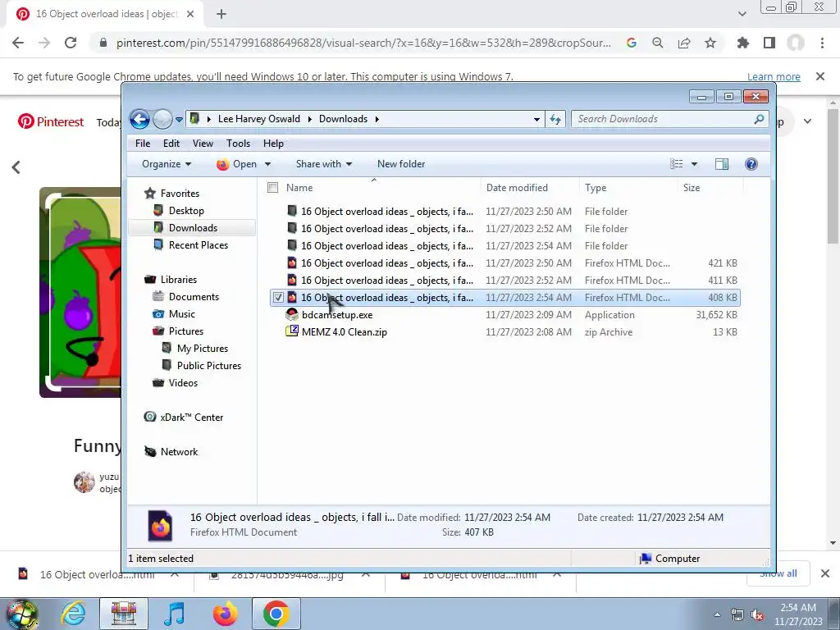Screen dimensions: 840x630
Task: Open Desktop in the navigation pane
Action: point(186,211)
